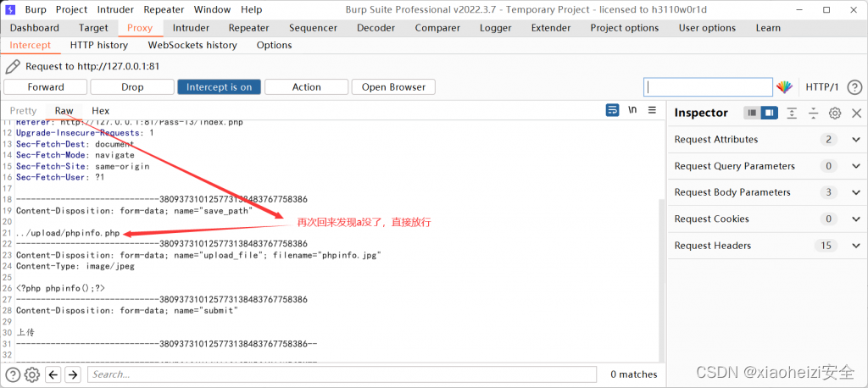Click the Open Browser button
This screenshot has height=388, width=868.
pos(393,87)
